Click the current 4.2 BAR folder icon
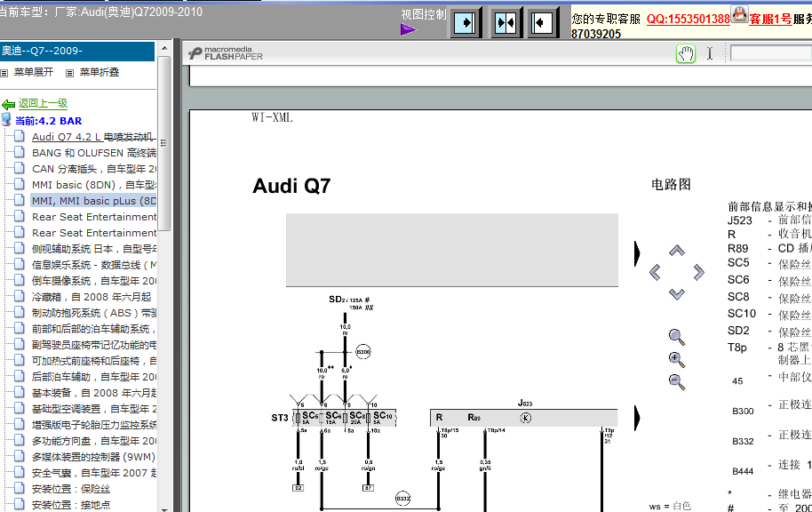Image resolution: width=812 pixels, height=512 pixels. tap(6, 120)
